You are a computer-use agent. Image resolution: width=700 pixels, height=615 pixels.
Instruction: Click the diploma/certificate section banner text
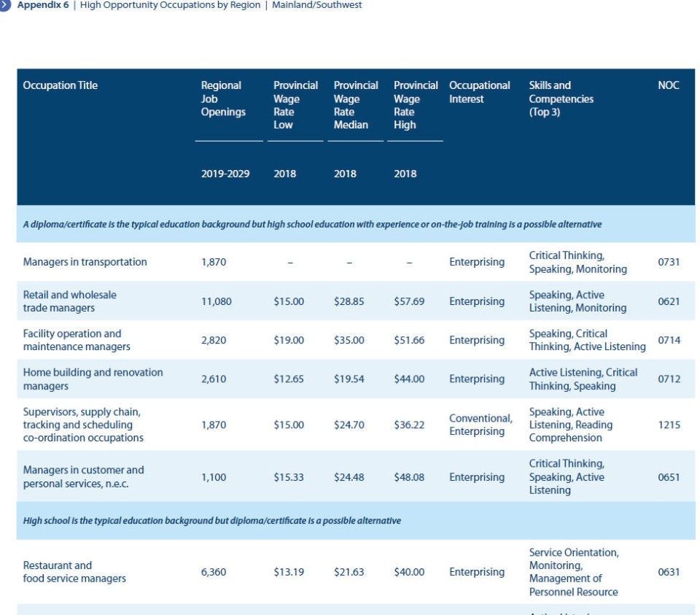(x=312, y=224)
